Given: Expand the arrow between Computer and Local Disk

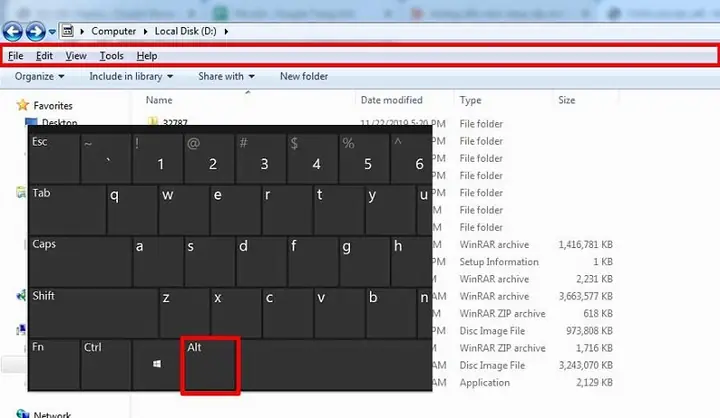Looking at the screenshot, I should pos(145,31).
